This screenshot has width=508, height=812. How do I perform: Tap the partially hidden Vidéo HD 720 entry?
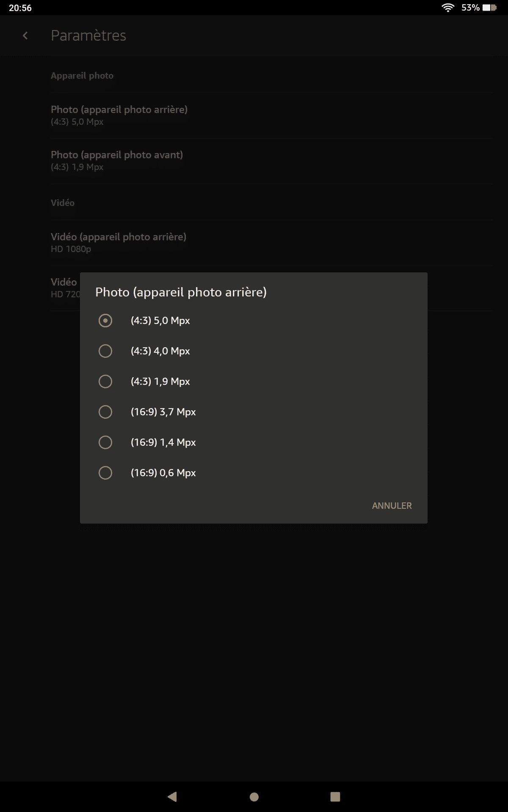(x=65, y=288)
